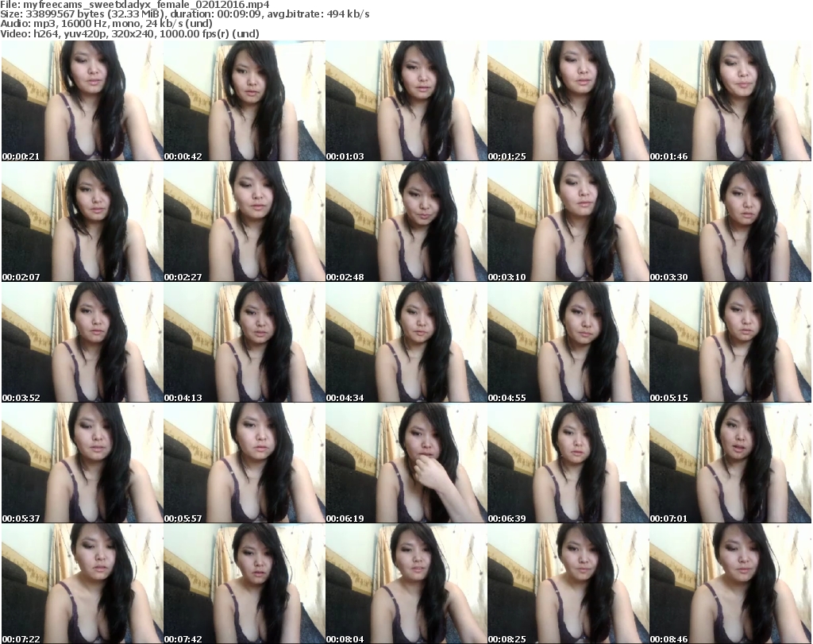Choose the 00:08:25 frame
The width and height of the screenshot is (813, 644).
pos(568,584)
